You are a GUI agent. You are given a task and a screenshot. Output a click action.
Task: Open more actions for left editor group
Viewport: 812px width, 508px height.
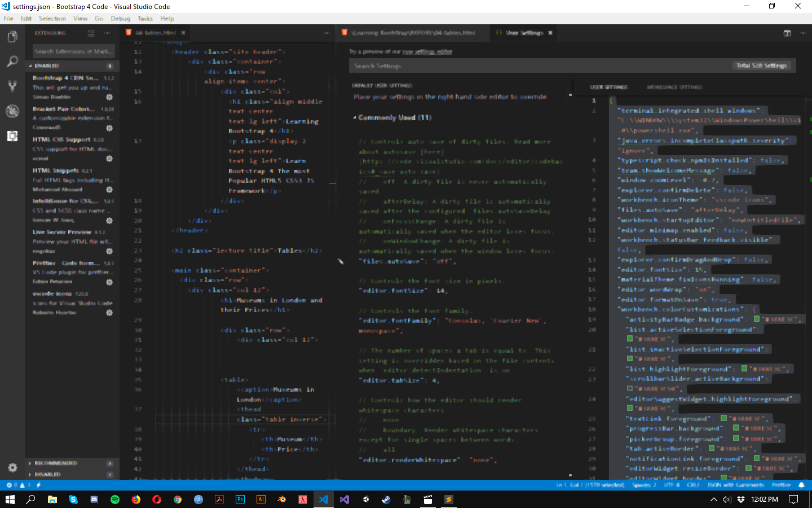tap(326, 33)
